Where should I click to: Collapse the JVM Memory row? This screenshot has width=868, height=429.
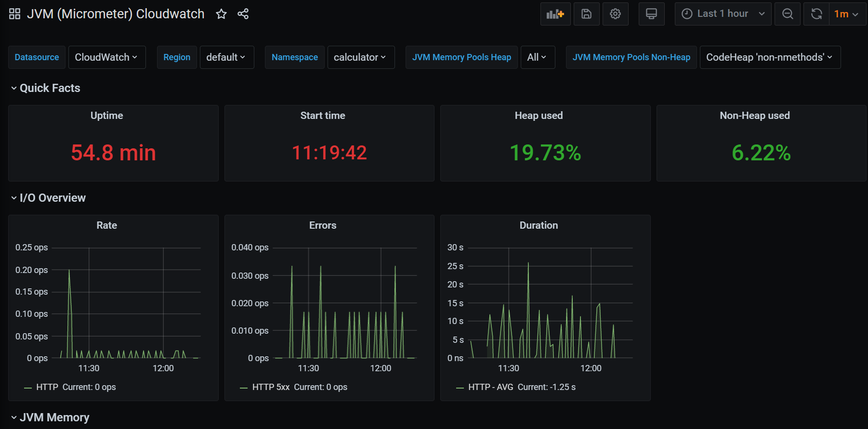tap(50, 417)
